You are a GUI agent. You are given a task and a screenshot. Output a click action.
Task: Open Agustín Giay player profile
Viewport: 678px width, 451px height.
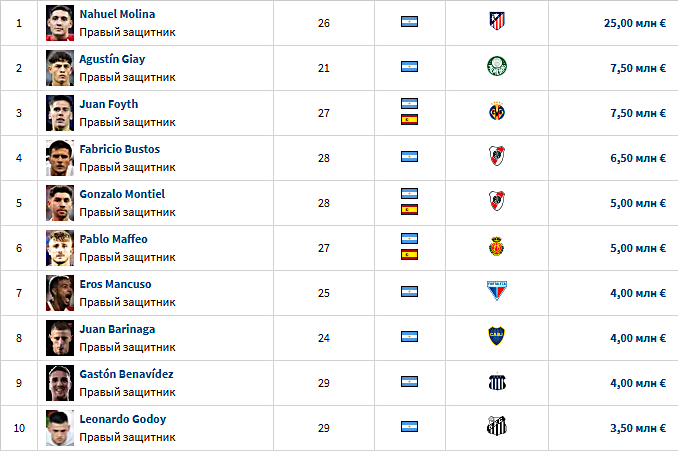112,59
